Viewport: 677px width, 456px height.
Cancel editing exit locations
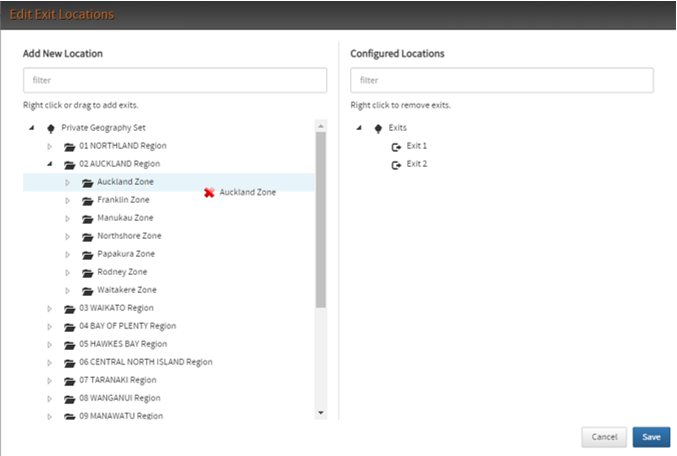pos(604,437)
